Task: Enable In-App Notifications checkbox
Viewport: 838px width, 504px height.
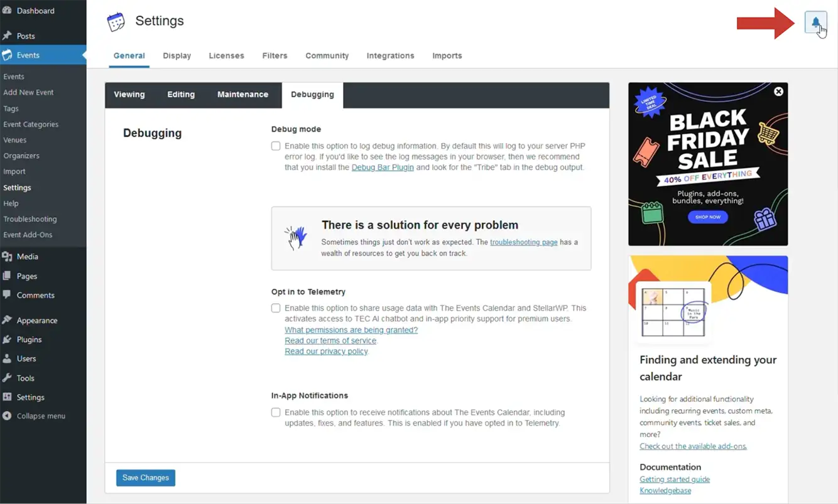Action: click(x=276, y=412)
